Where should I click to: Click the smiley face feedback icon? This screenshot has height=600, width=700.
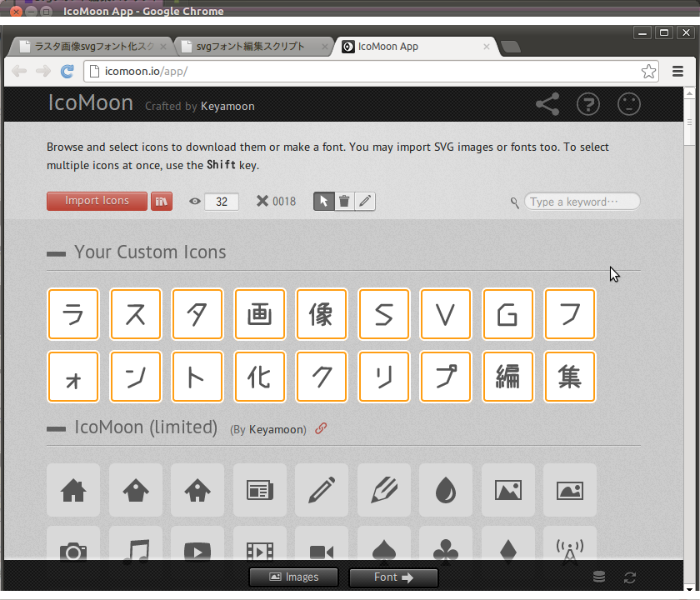tap(629, 104)
